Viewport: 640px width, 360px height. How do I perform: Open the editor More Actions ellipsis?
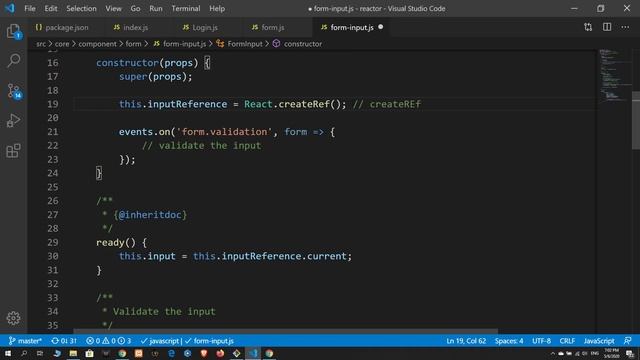click(x=625, y=27)
